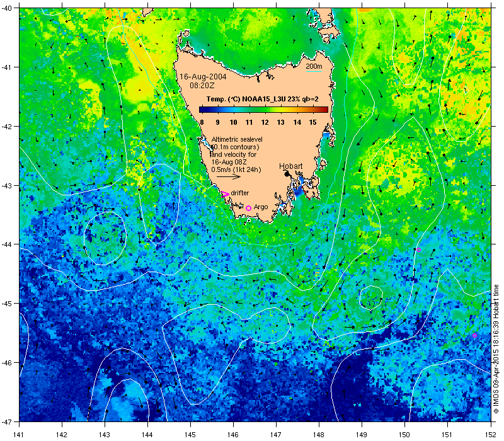Click the 'and velocity for' text line
This screenshot has height=441, width=504.
234,154
